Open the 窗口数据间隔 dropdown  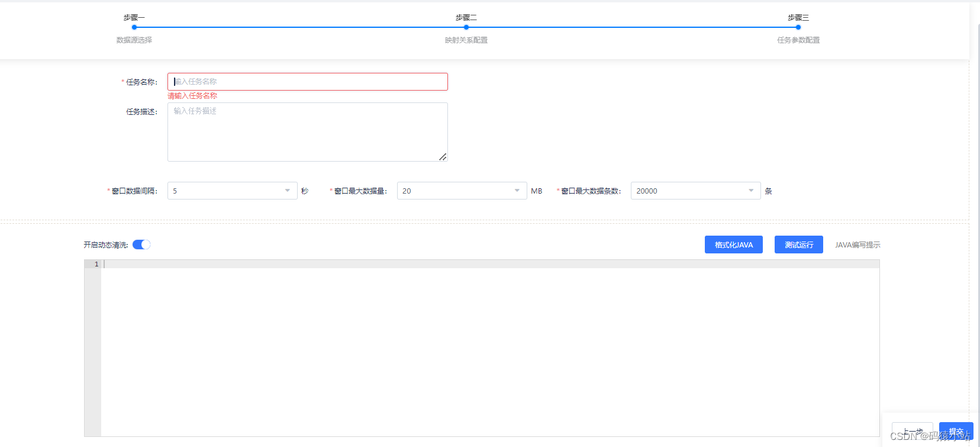point(232,191)
